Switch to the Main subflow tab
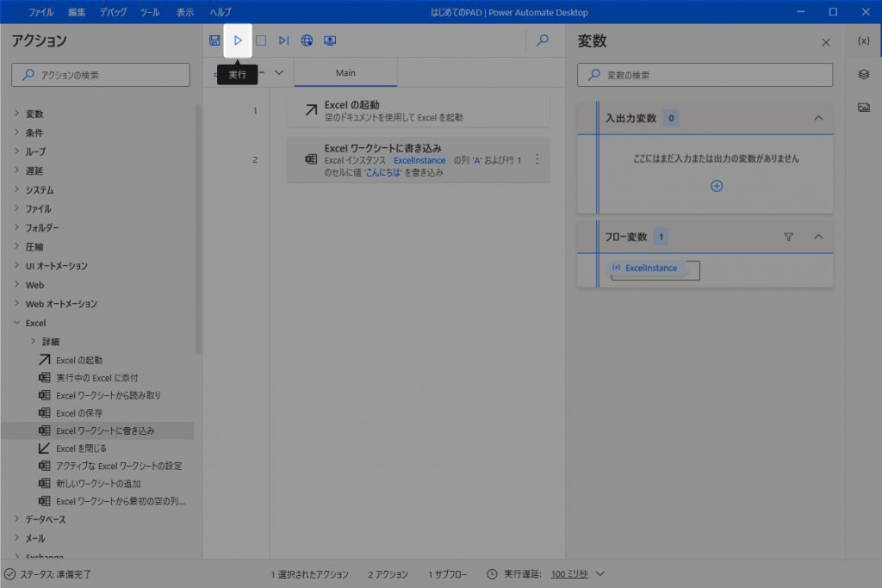Viewport: 882px width, 588px height. point(345,73)
